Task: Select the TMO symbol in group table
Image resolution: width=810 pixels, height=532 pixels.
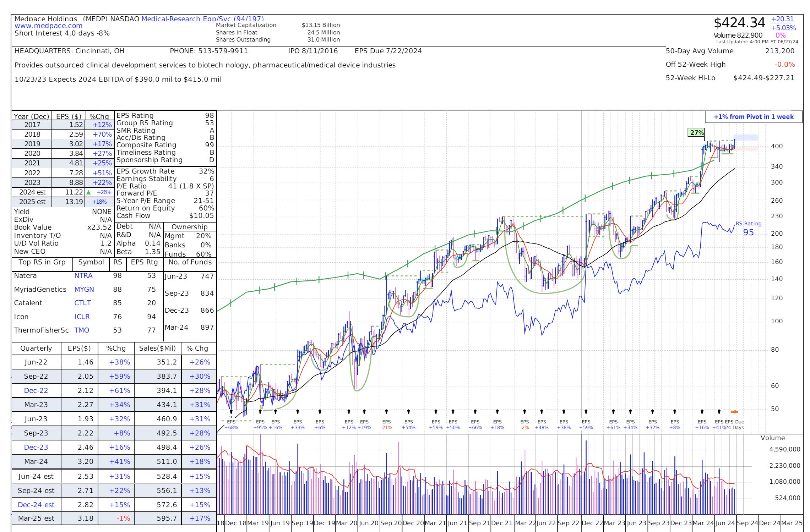Action: [x=82, y=330]
